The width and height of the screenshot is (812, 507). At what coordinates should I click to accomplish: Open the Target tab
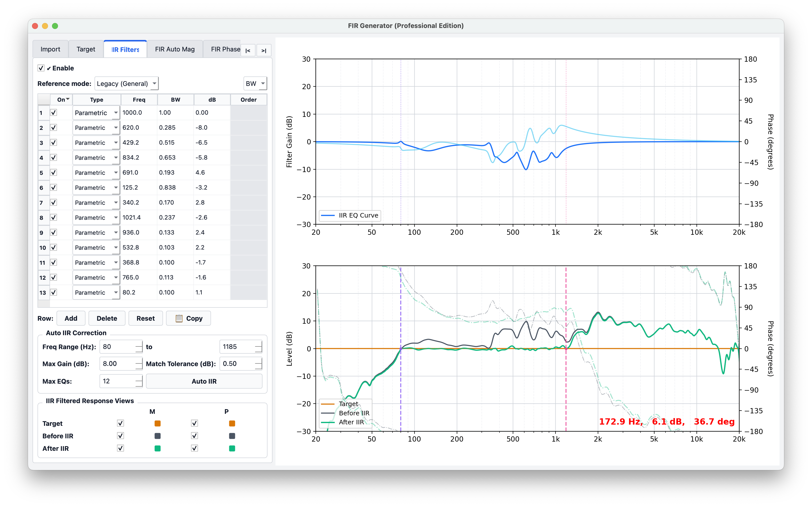85,49
